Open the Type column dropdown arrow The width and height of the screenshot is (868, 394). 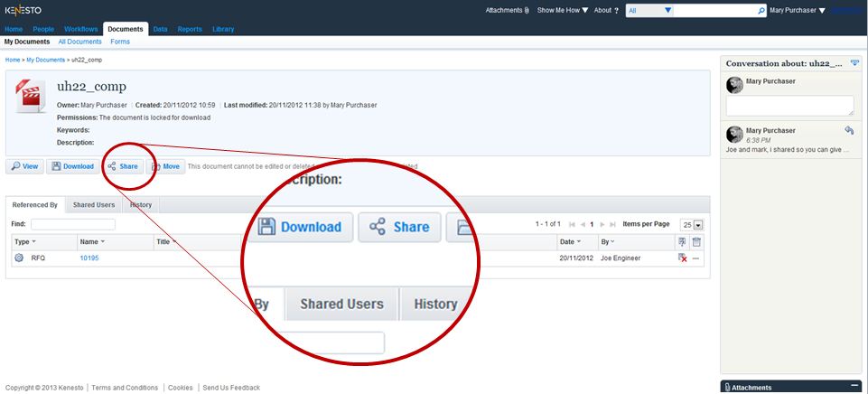[33, 242]
